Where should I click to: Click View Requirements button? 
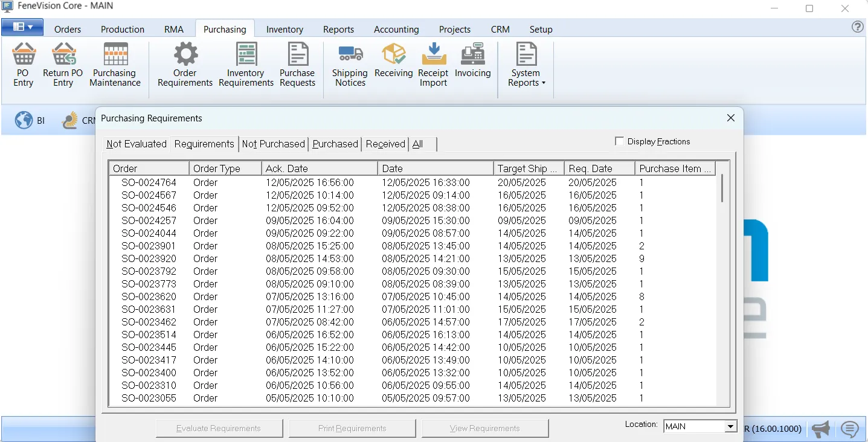(485, 428)
